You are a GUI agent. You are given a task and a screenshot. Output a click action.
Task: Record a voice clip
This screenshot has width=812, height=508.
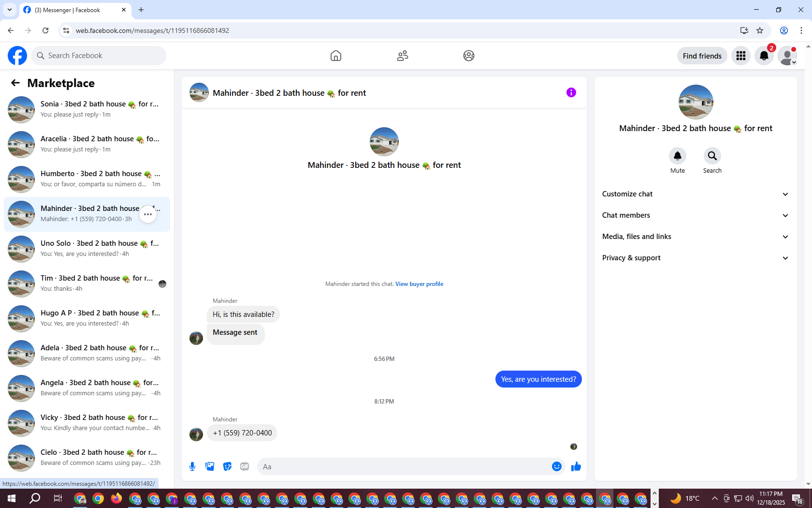[192, 466]
